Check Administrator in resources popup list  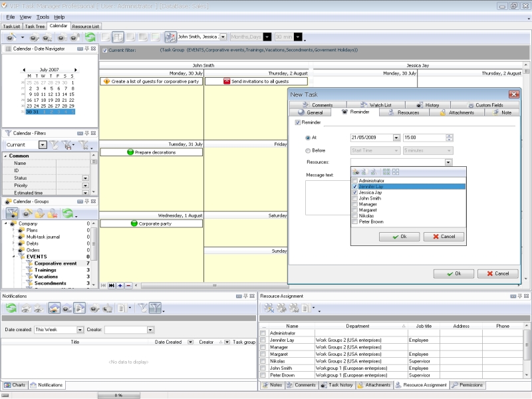tap(355, 181)
